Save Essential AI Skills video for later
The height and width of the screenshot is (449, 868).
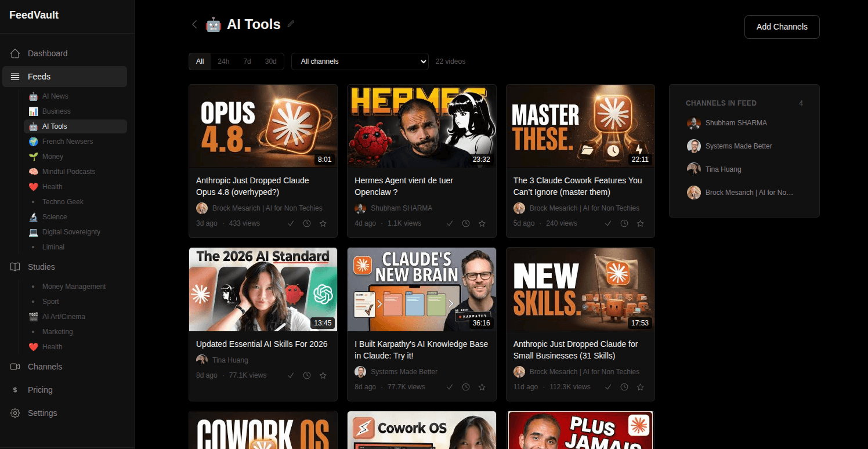tap(307, 375)
